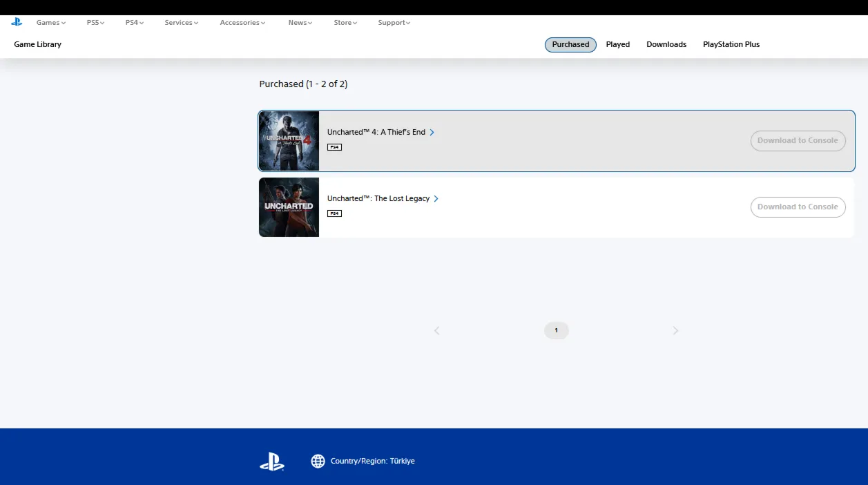Expand the Support dropdown menu
This screenshot has width=868, height=485.
(x=394, y=23)
